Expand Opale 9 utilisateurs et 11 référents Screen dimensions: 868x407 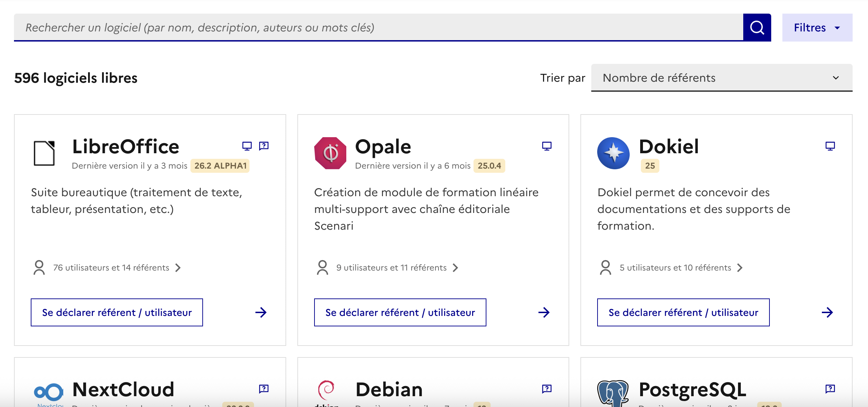tap(391, 268)
